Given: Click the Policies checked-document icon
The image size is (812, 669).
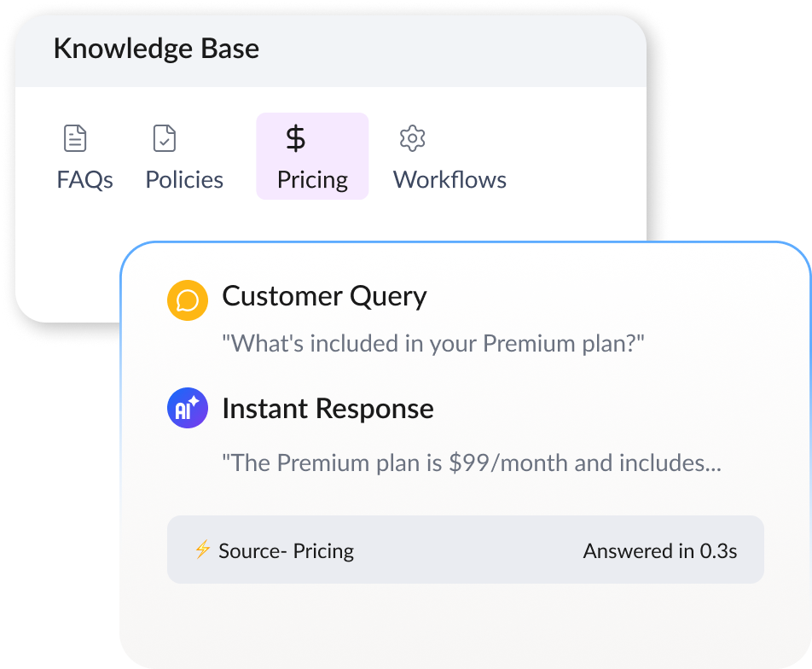Looking at the screenshot, I should [165, 138].
